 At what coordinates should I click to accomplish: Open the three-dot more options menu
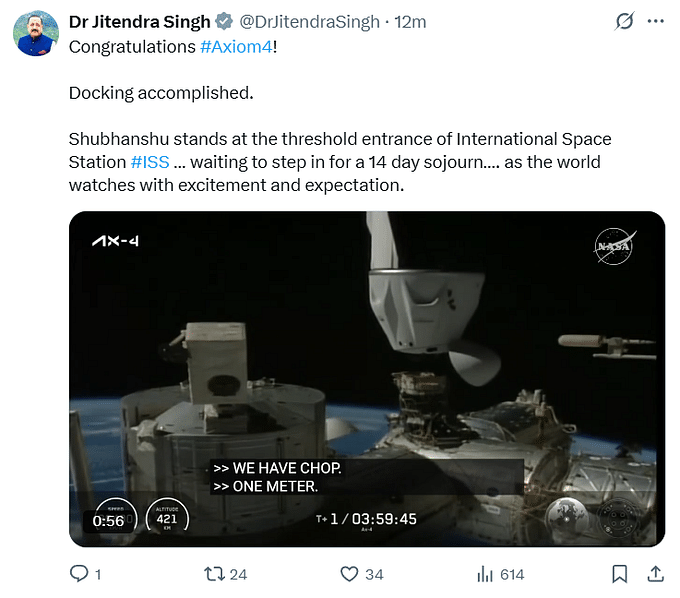pos(655,21)
